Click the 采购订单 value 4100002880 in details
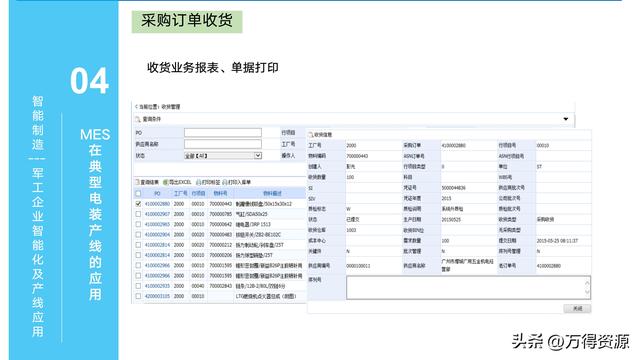 [453, 145]
